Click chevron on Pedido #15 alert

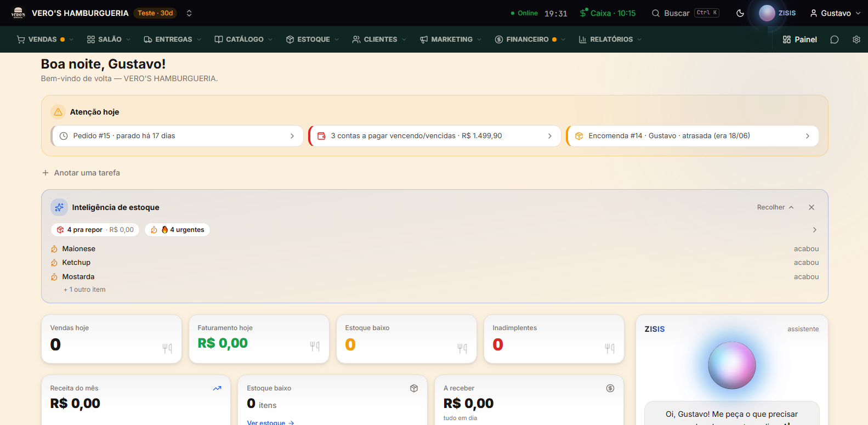(292, 136)
